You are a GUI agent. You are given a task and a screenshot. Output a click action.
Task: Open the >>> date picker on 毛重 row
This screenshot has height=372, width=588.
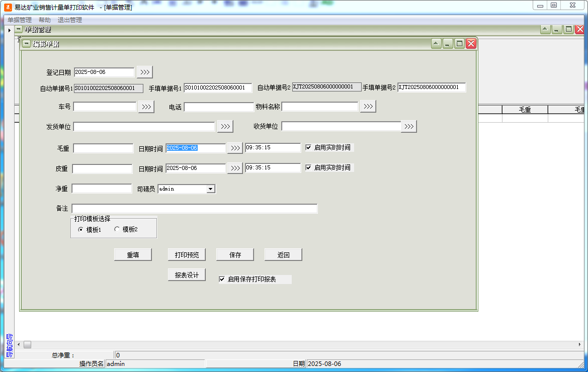235,148
